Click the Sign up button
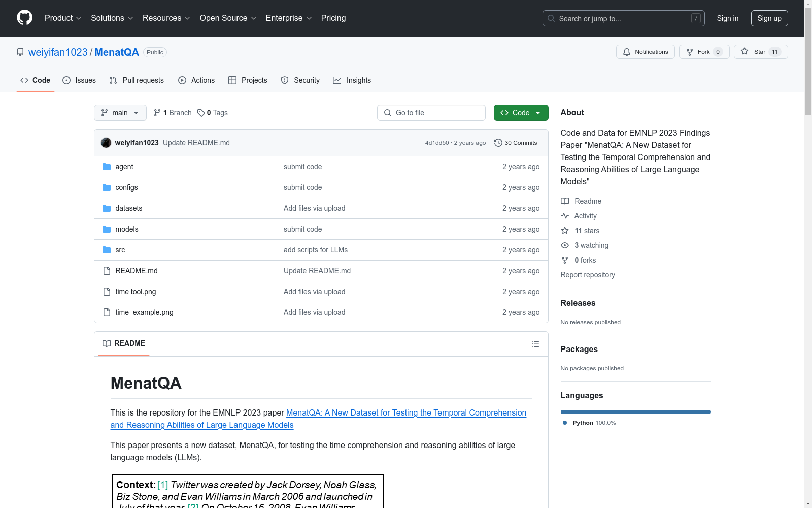 [769, 18]
